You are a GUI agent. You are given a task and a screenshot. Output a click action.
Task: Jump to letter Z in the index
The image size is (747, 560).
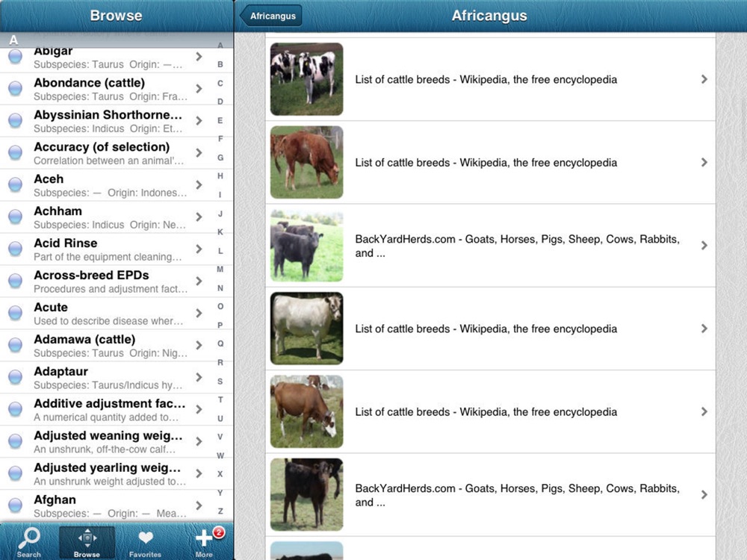click(x=220, y=511)
